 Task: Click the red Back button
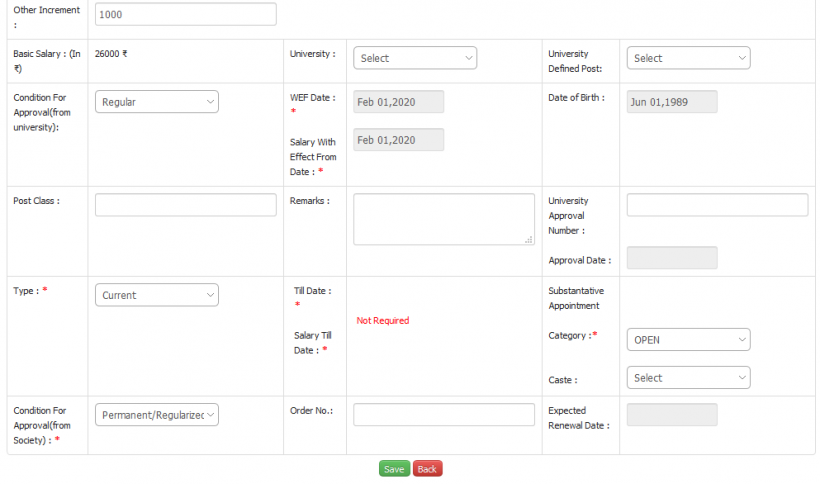[428, 469]
